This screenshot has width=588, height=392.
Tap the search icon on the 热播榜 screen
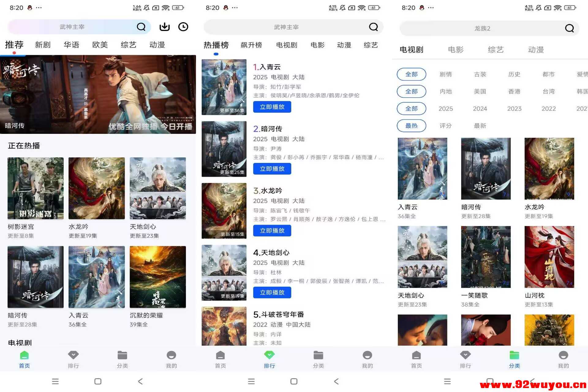coord(373,27)
